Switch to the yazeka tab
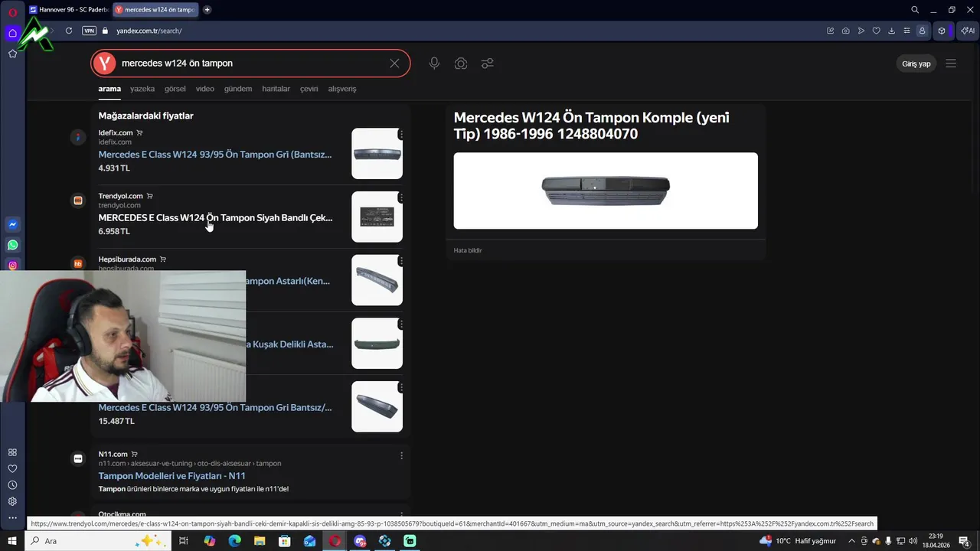Screen dimensions: 980x551 [142, 89]
